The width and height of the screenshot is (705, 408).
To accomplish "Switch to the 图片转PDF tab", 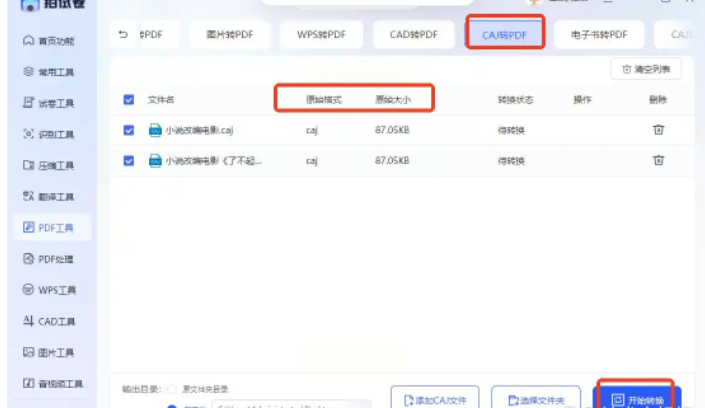I will pyautogui.click(x=230, y=34).
